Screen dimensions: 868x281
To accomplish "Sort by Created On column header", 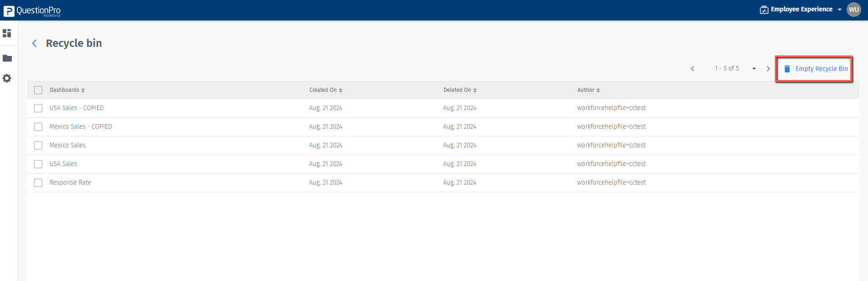I will click(326, 90).
